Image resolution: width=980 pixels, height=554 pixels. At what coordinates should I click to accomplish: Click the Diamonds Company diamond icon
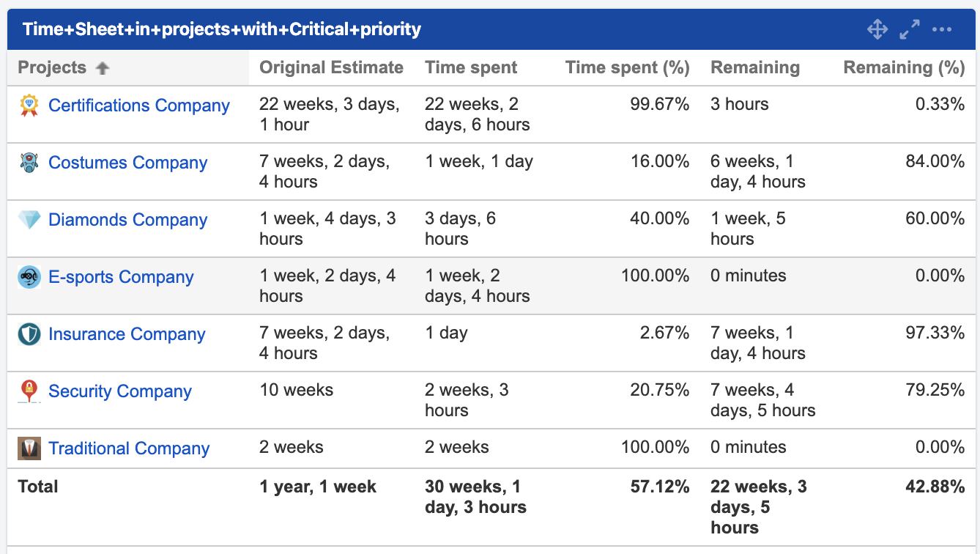(x=29, y=220)
